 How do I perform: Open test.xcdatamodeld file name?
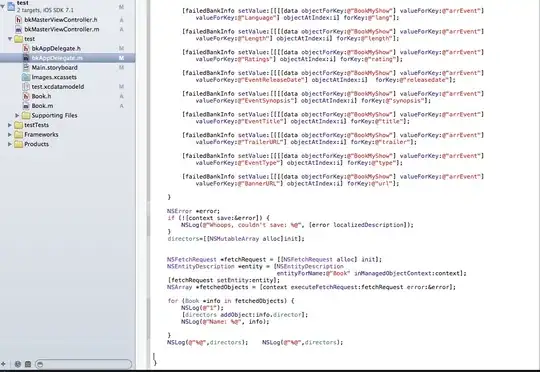point(58,87)
